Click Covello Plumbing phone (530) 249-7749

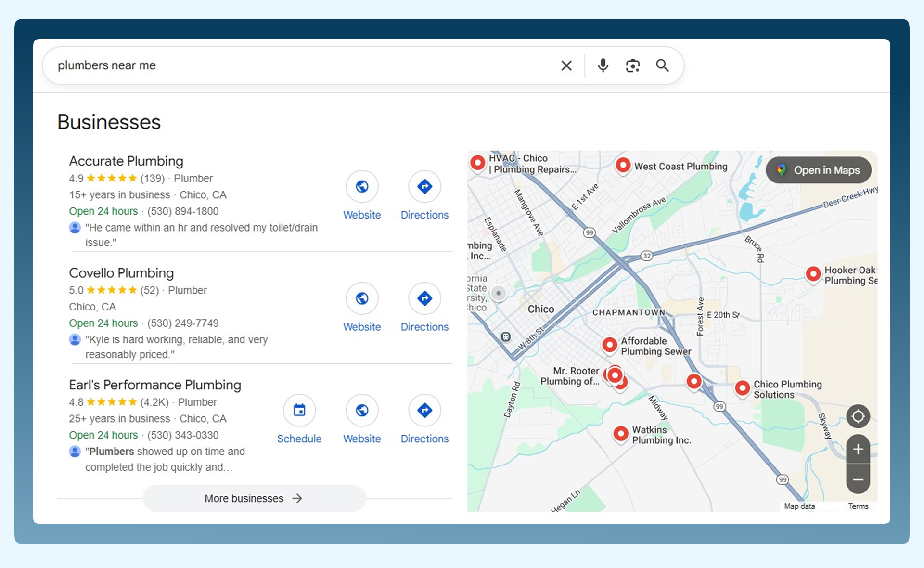coord(183,323)
